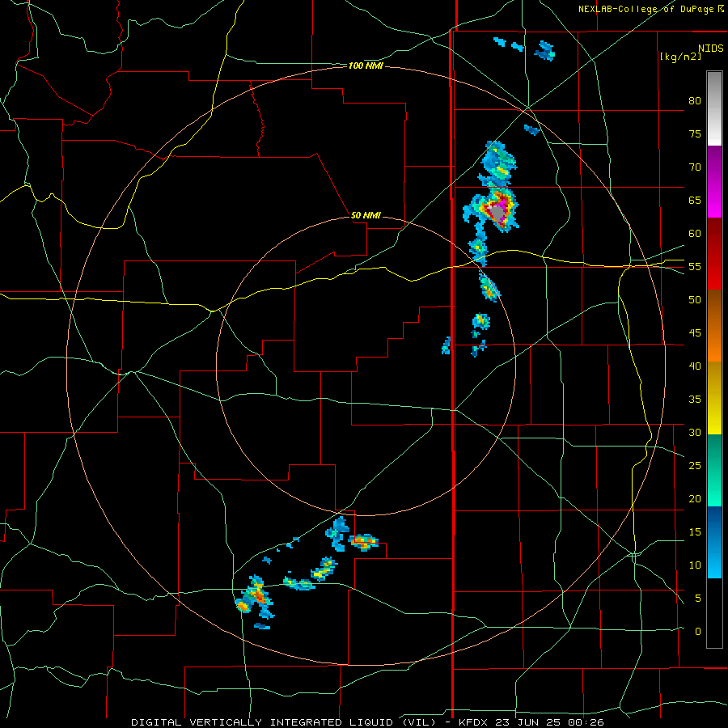728x728 pixels.
Task: Click the gray-white segment of the color scale
Action: (x=714, y=108)
